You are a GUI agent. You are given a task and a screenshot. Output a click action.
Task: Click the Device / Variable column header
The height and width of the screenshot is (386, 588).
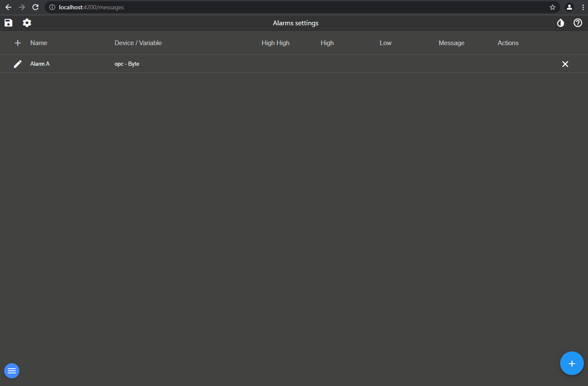pos(138,43)
